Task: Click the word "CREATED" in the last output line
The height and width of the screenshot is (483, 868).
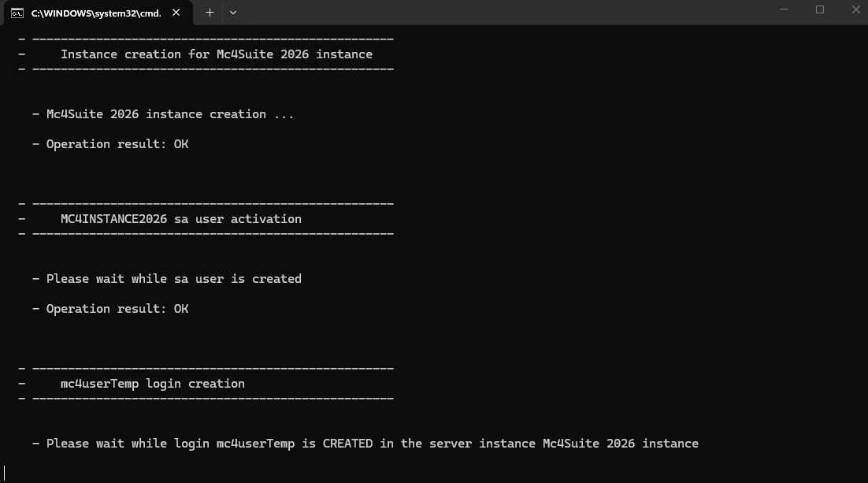Action: click(347, 444)
